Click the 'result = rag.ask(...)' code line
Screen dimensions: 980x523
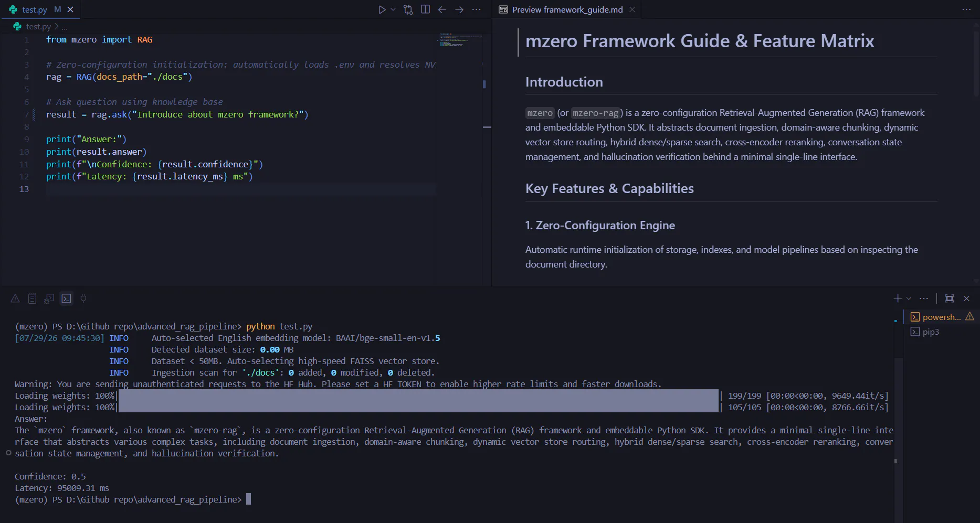click(177, 114)
